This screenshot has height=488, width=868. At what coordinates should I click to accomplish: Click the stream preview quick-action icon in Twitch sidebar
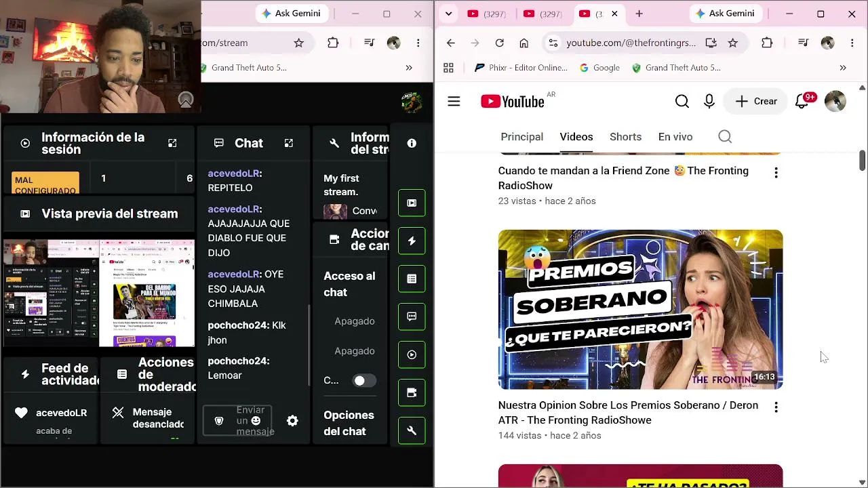[412, 203]
